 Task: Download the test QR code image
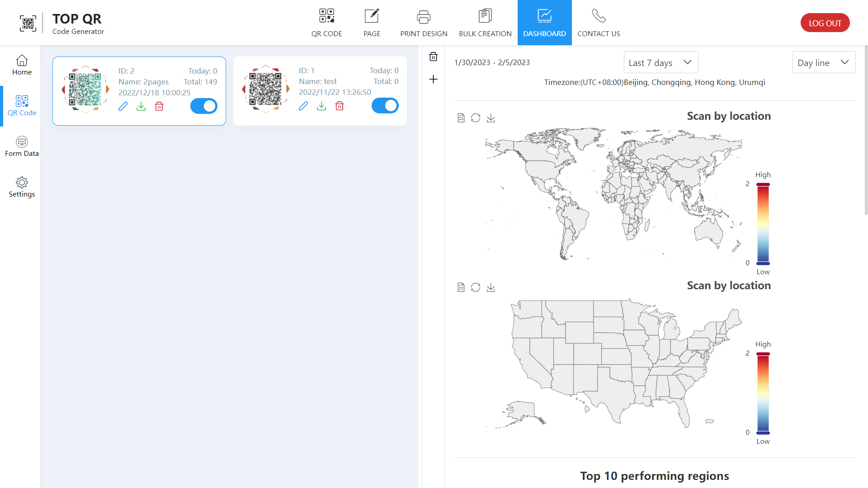click(x=321, y=106)
